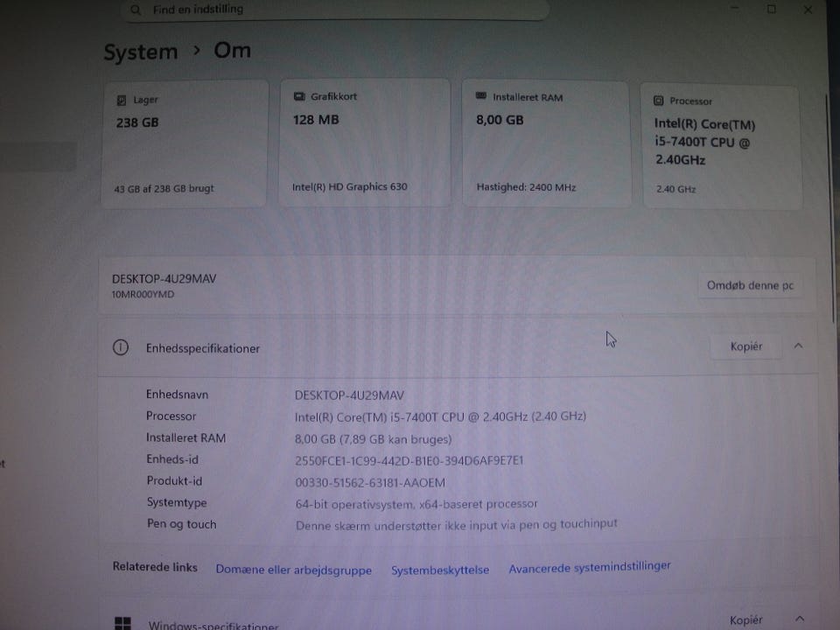Click the Installeret RAM icon
The height and width of the screenshot is (630, 840).
click(x=481, y=96)
